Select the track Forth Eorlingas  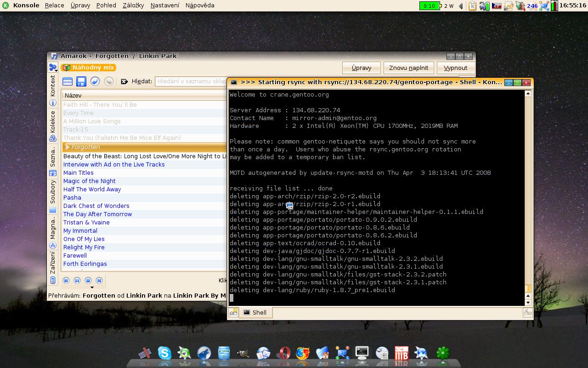pos(144,264)
